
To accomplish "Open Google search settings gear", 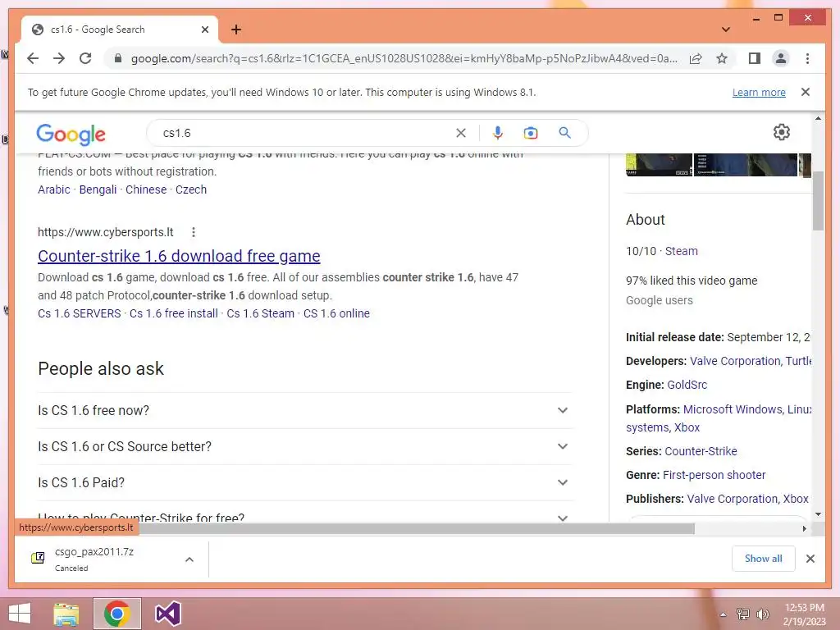I will [782, 132].
